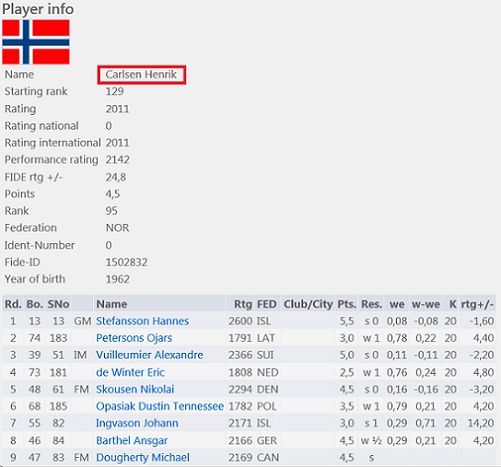The height and width of the screenshot is (467, 501).
Task: Click the Name column header in table
Action: [112, 304]
